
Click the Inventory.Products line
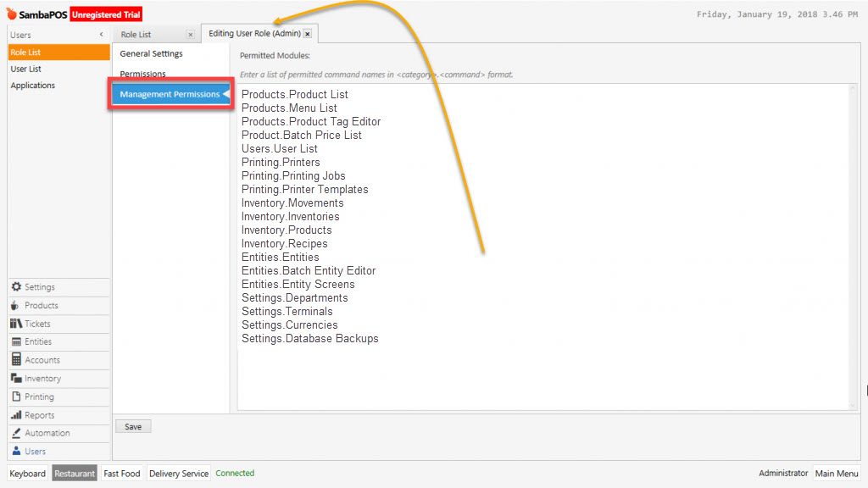click(x=287, y=230)
